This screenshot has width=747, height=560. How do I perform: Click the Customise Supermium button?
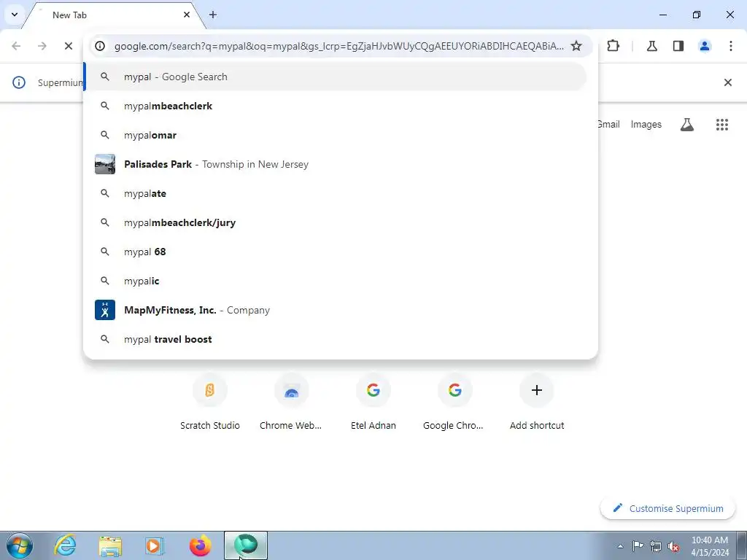pos(668,508)
